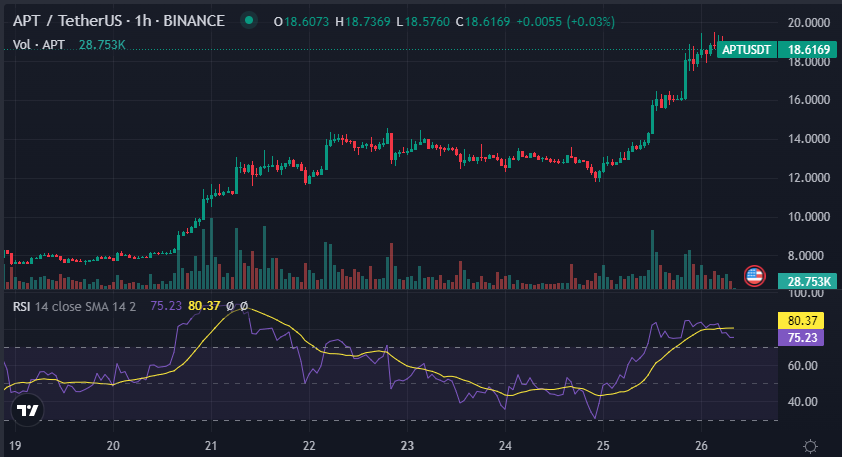
Task: Click the low price value L18.5760
Action: (423, 22)
